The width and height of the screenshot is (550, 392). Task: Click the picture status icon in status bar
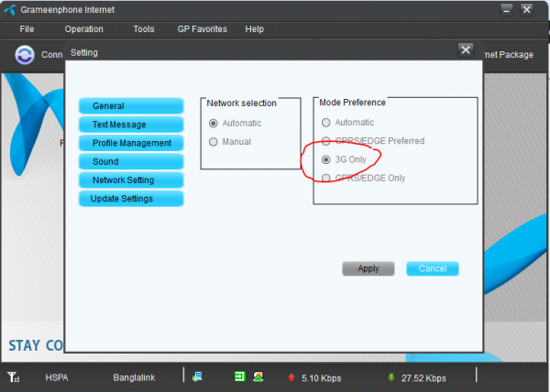click(x=258, y=376)
